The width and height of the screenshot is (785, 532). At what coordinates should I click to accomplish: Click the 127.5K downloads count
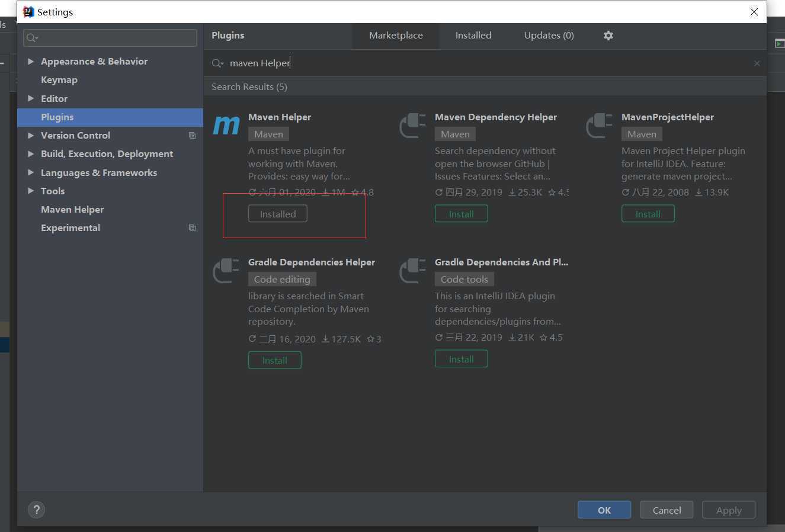coord(341,339)
